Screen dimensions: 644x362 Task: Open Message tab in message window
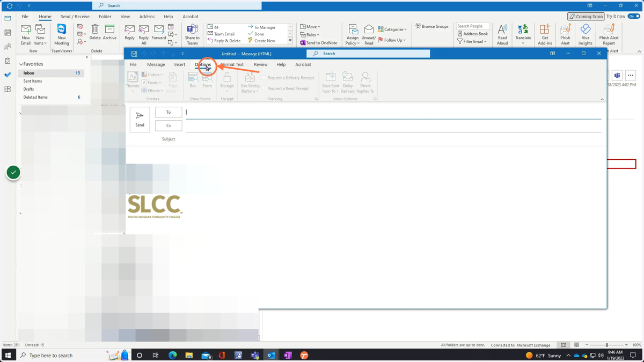coord(156,64)
